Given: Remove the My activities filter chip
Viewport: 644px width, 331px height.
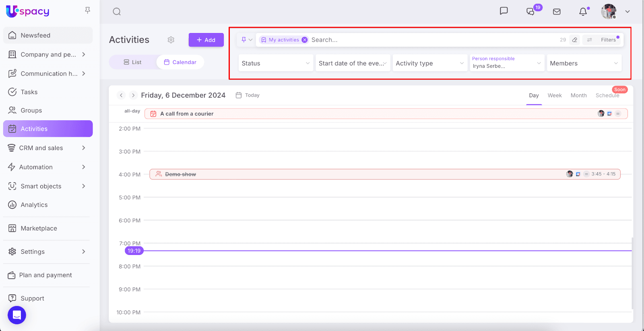Looking at the screenshot, I should click(x=305, y=40).
